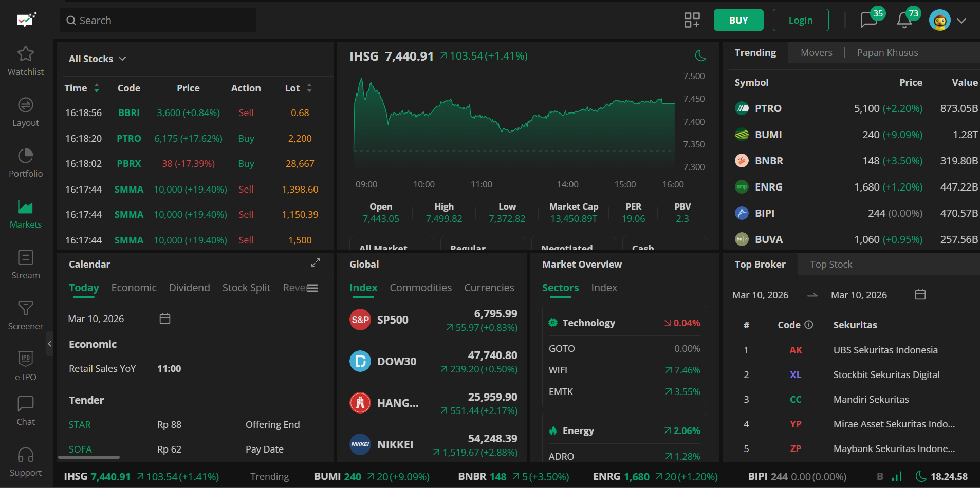Image resolution: width=980 pixels, height=488 pixels.
Task: Open the Screener funnel icon
Action: 26,308
